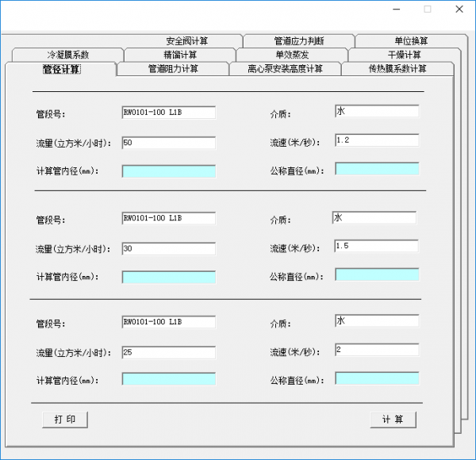Select third section's 公称直径 result box
The width and height of the screenshot is (476, 460).
(x=377, y=378)
